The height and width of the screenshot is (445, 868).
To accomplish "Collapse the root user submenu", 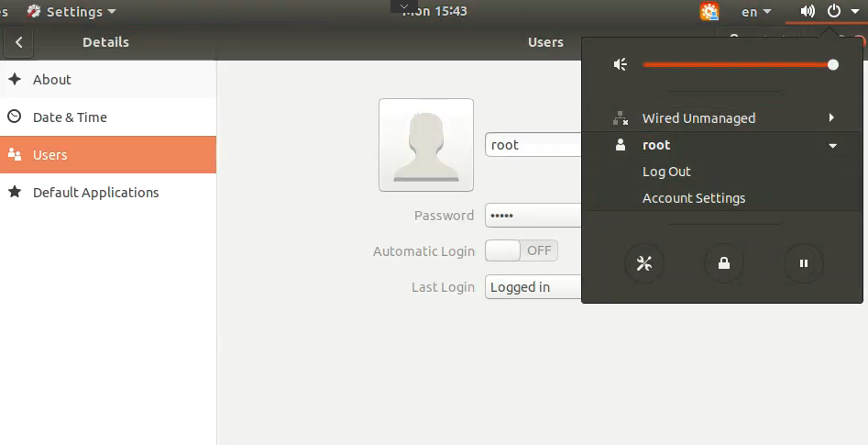I will click(722, 145).
